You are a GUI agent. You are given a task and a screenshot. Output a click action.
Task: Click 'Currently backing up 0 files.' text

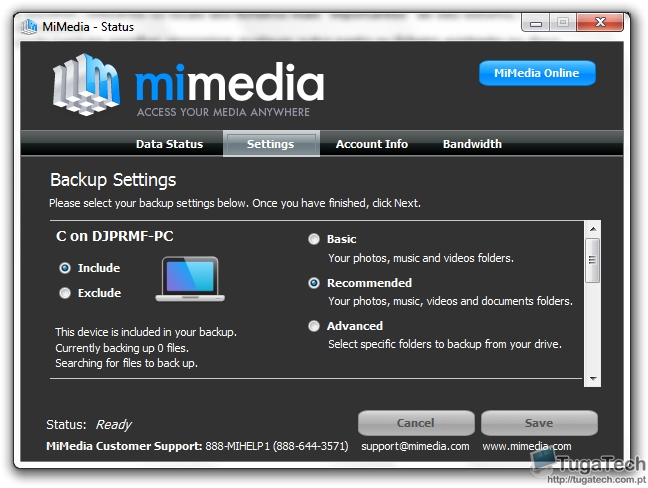(122, 348)
